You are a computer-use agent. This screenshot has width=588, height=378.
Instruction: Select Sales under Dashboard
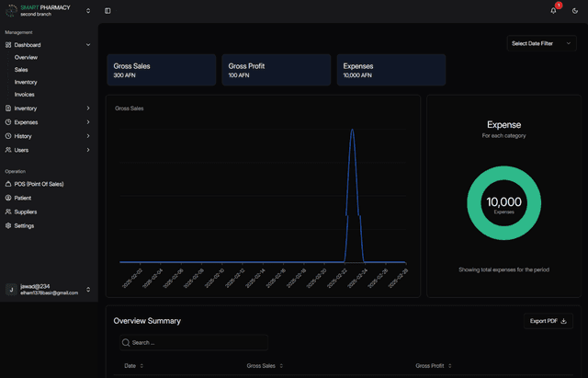(21, 70)
